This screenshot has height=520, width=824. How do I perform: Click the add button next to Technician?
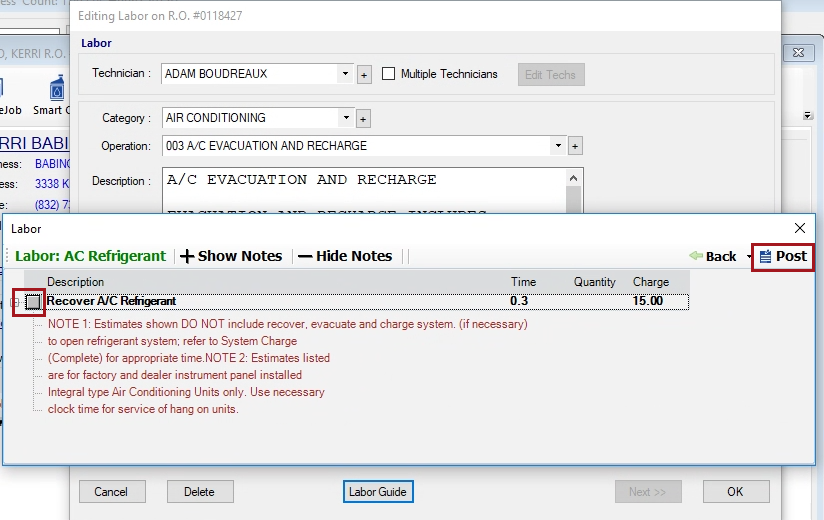pyautogui.click(x=364, y=74)
